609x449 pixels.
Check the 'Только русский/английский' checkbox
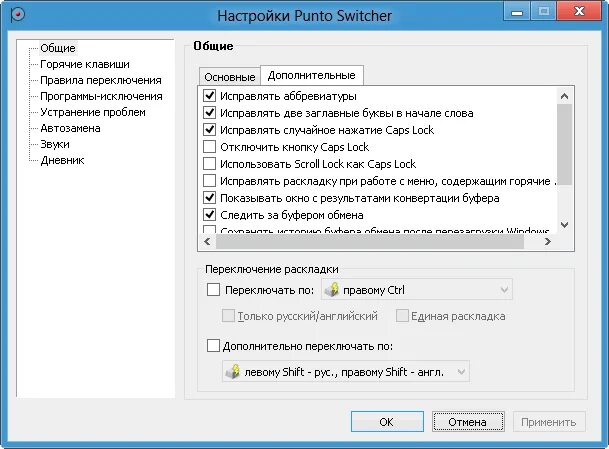(228, 316)
